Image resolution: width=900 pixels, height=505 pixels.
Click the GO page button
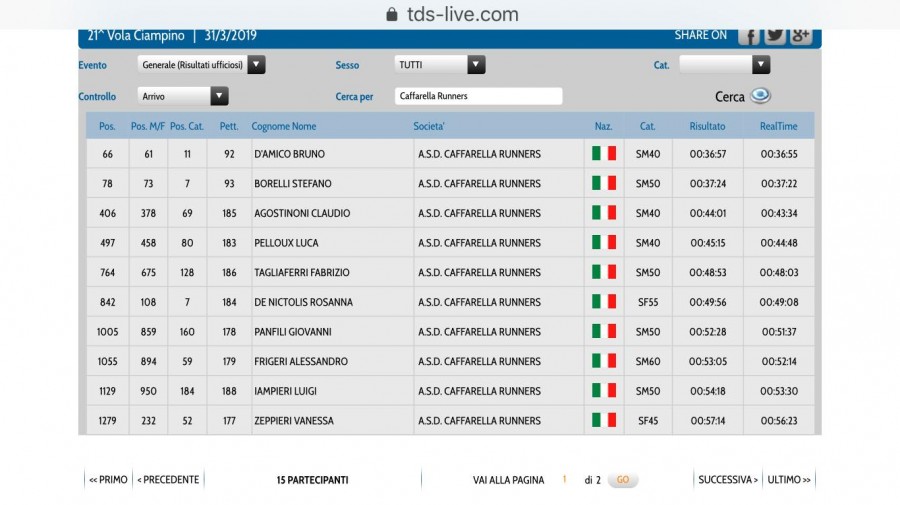coord(623,480)
